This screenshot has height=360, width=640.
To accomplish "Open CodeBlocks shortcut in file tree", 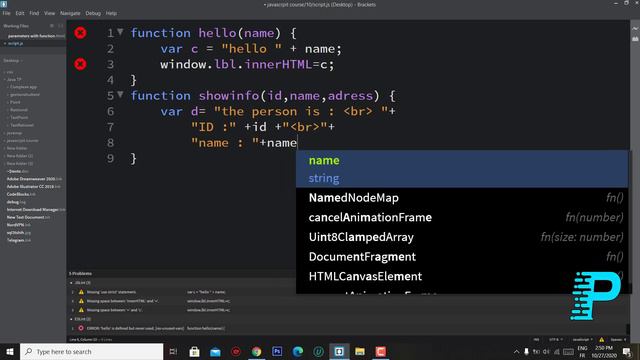I will pos(20,194).
